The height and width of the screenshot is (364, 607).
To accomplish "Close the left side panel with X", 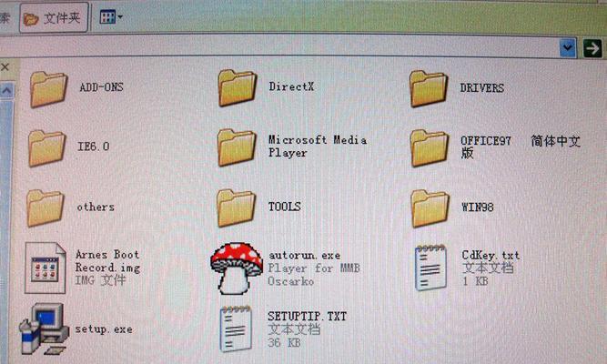I will coord(5,67).
